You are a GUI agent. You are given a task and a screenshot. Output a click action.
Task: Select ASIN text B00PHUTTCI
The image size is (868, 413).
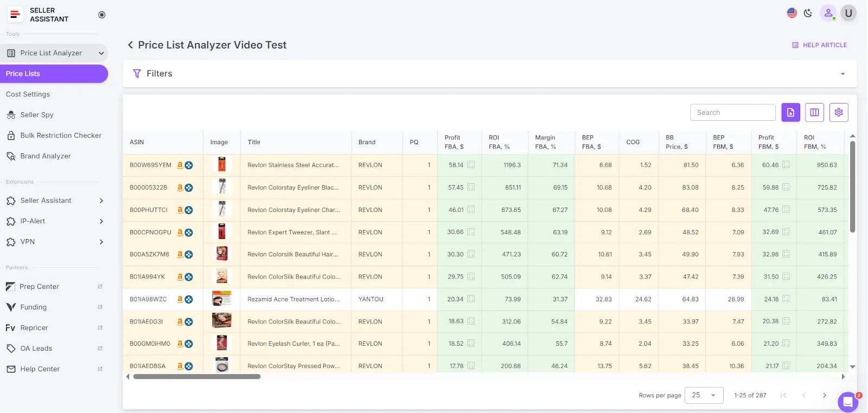(x=149, y=210)
